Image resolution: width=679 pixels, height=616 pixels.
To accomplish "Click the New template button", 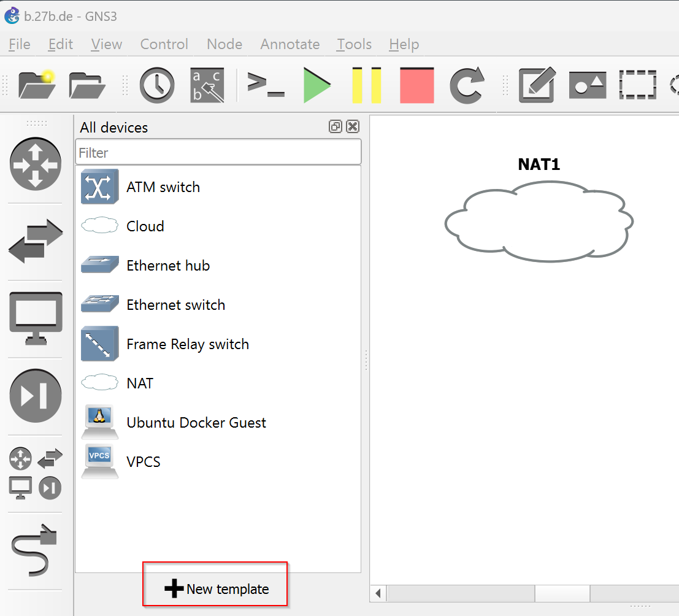I will [217, 589].
